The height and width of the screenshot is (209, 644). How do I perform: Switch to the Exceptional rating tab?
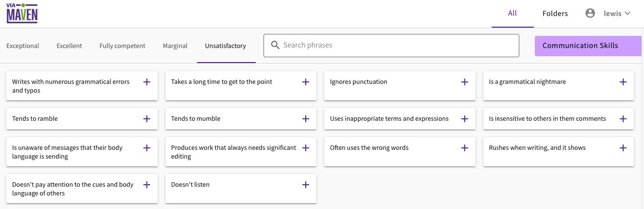[23, 46]
